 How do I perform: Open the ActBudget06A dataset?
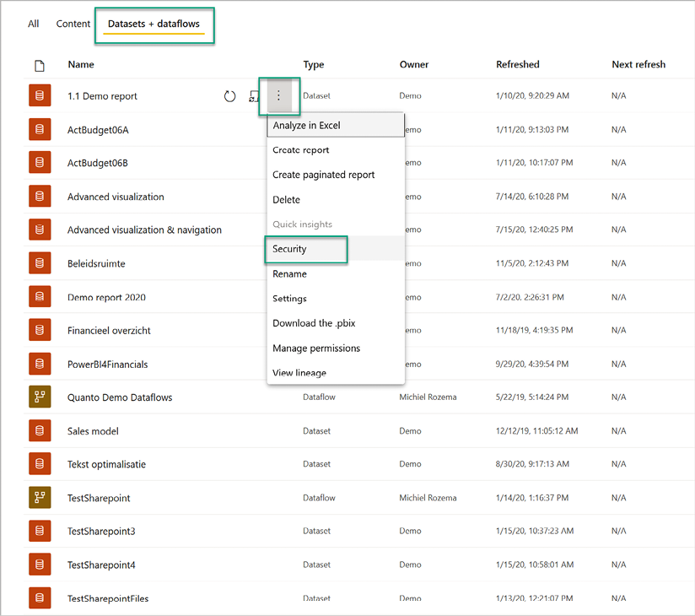pyautogui.click(x=98, y=130)
